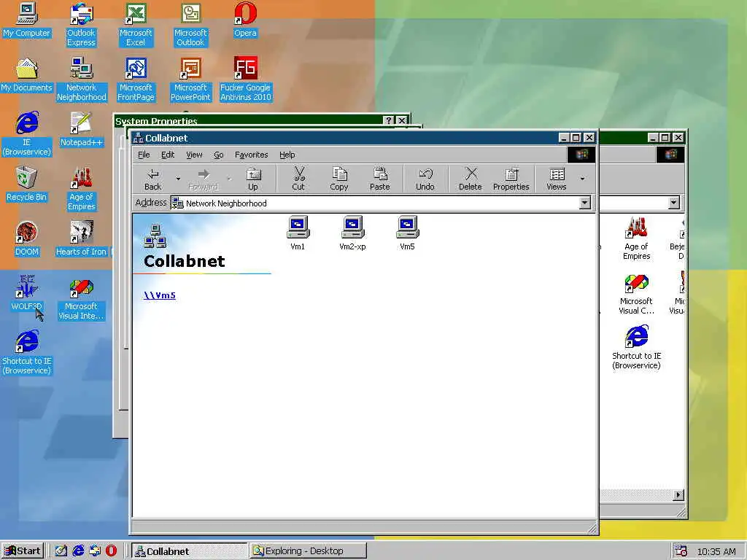Open Address dropdown in the Desktop window behind
The image size is (747, 560).
pos(673,203)
